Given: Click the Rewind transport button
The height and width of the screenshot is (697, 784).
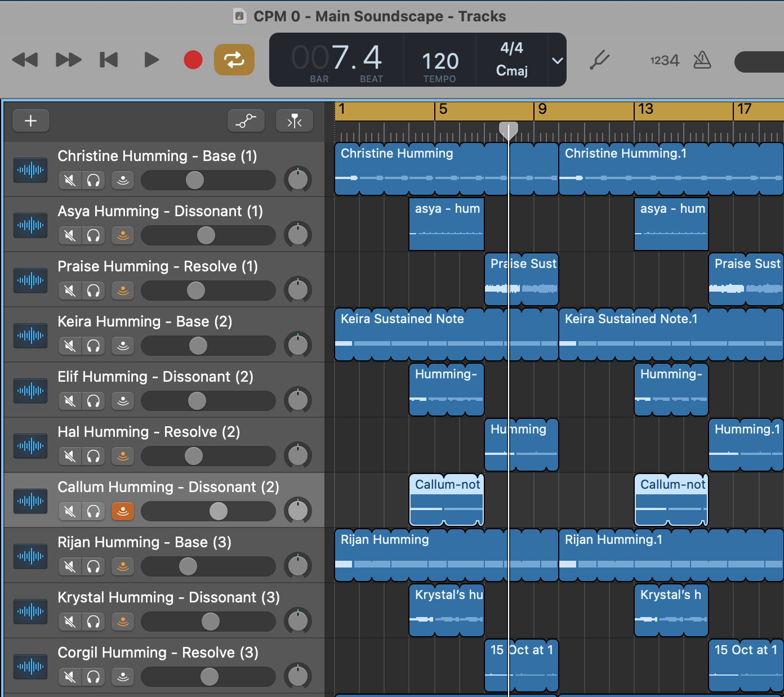Looking at the screenshot, I should (25, 60).
